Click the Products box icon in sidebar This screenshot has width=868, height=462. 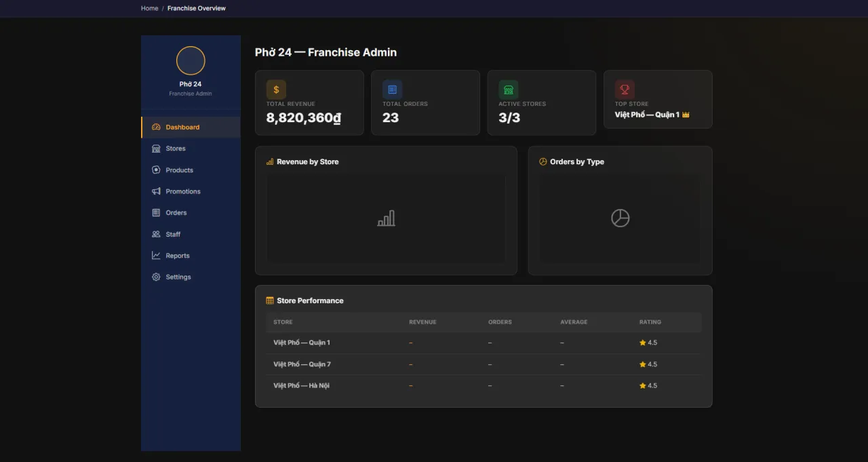tap(156, 170)
